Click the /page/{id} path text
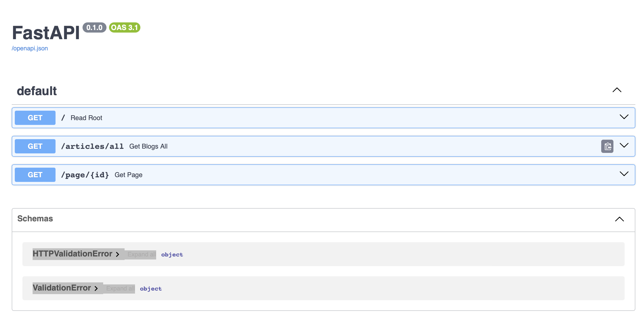 [85, 175]
